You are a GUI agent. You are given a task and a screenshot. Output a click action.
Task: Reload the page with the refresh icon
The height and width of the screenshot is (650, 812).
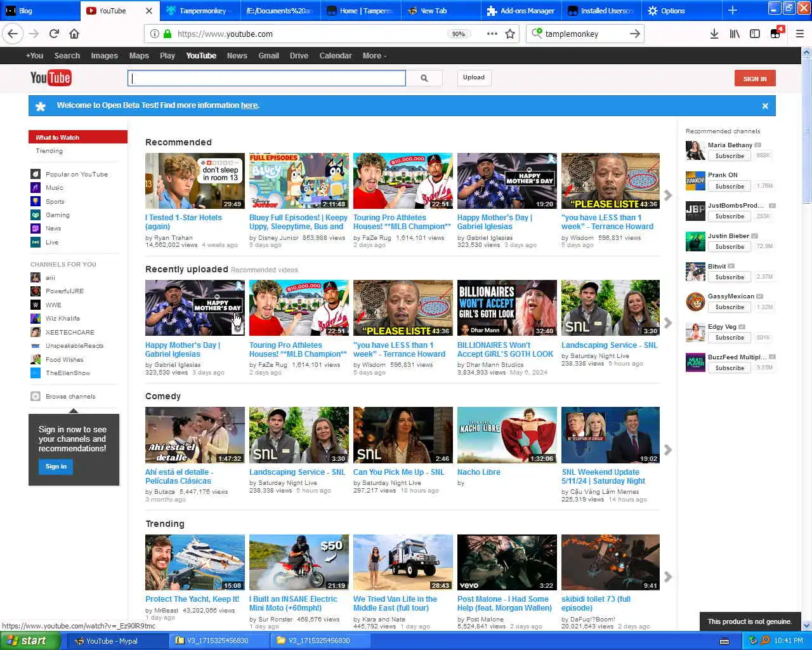click(x=54, y=34)
